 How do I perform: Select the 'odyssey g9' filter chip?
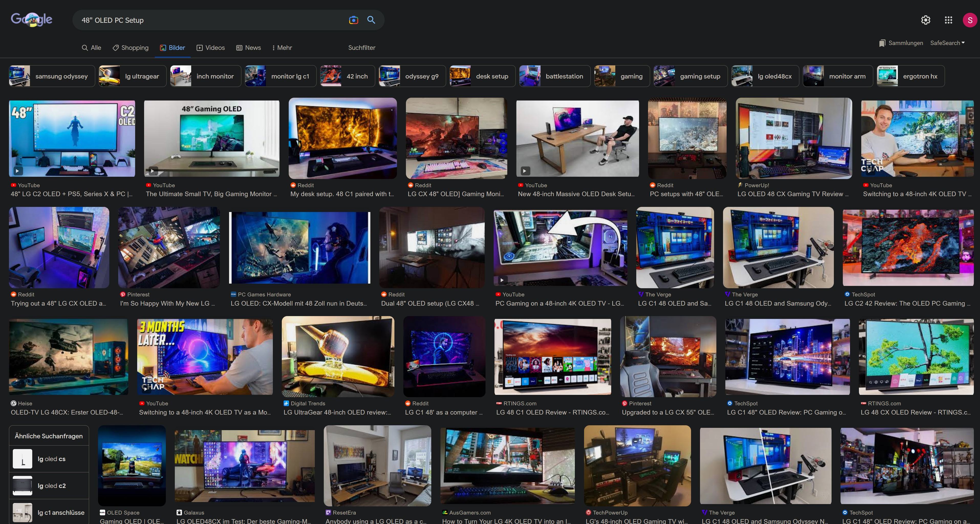[x=412, y=76]
